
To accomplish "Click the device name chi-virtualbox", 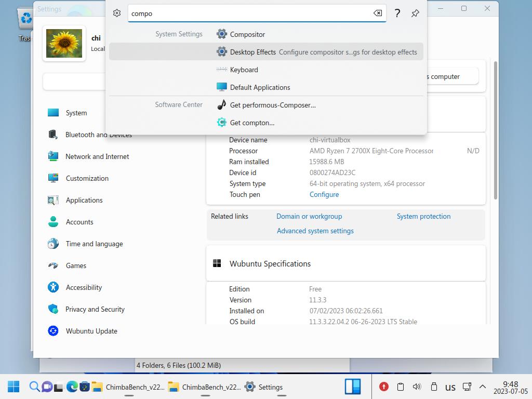I will click(330, 140).
